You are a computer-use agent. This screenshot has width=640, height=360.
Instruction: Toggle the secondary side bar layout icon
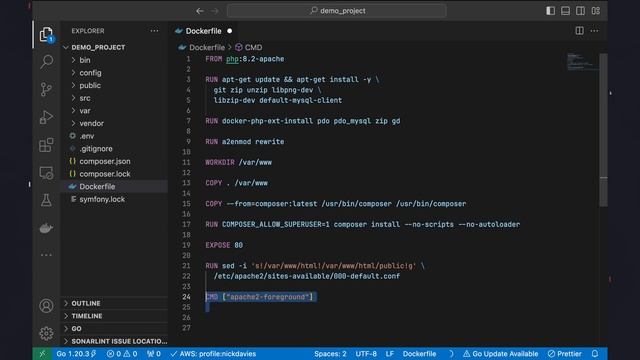(x=580, y=11)
